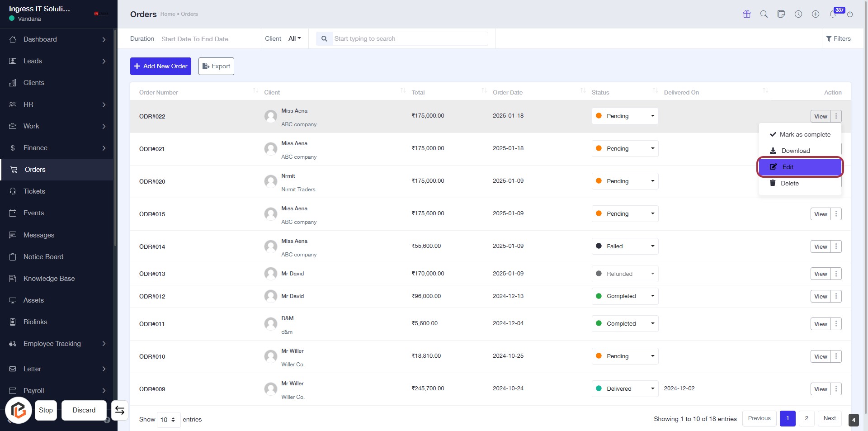
Task: Open notifications bell with 387 badge
Action: (x=833, y=14)
